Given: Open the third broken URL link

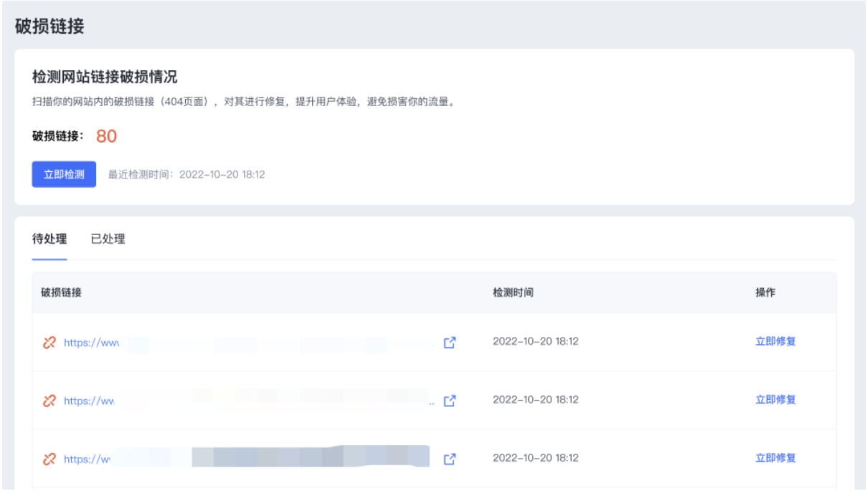Looking at the screenshot, I should pyautogui.click(x=87, y=459).
